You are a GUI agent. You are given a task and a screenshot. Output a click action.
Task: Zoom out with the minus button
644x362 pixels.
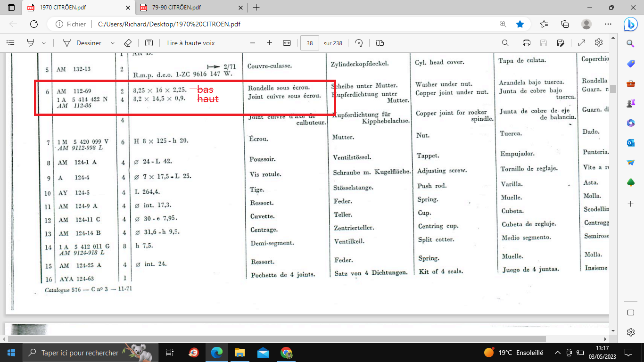(x=253, y=43)
